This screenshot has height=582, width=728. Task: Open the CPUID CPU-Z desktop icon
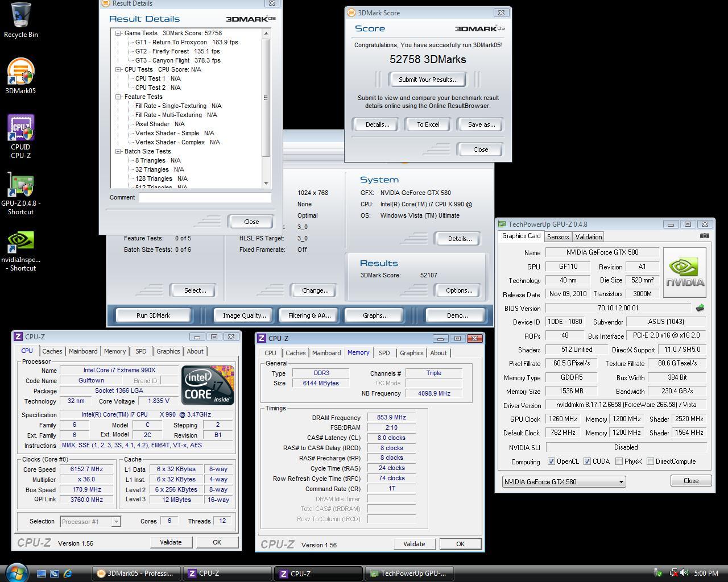[20, 136]
